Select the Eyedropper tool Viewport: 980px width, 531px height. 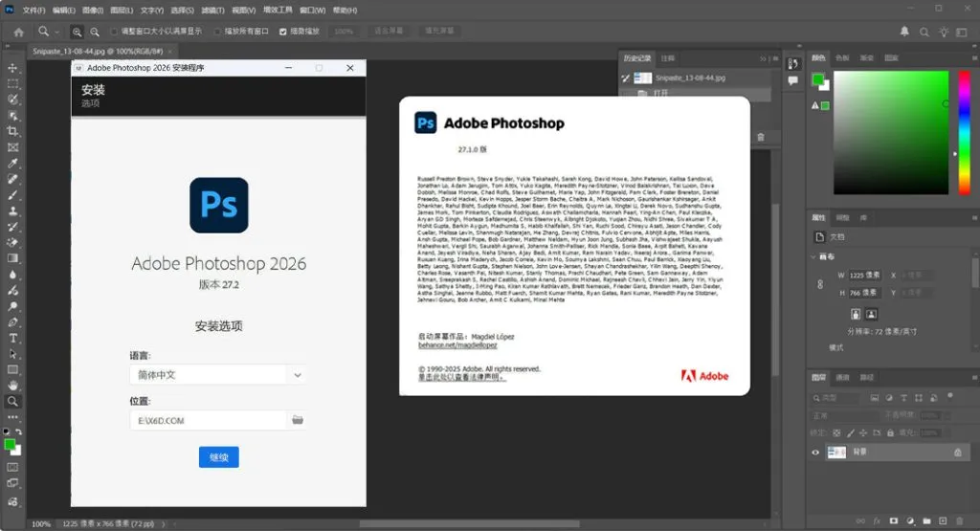[12, 163]
